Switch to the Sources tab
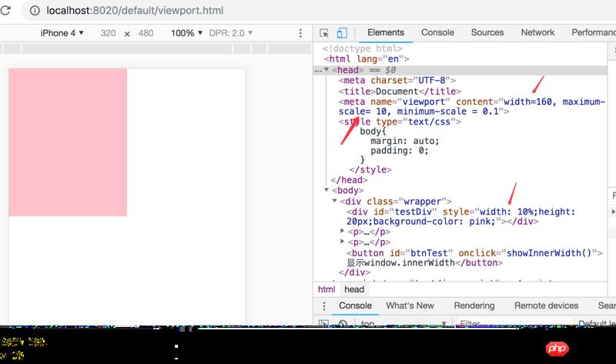Screen dimensions: 616x364 coord(487,33)
